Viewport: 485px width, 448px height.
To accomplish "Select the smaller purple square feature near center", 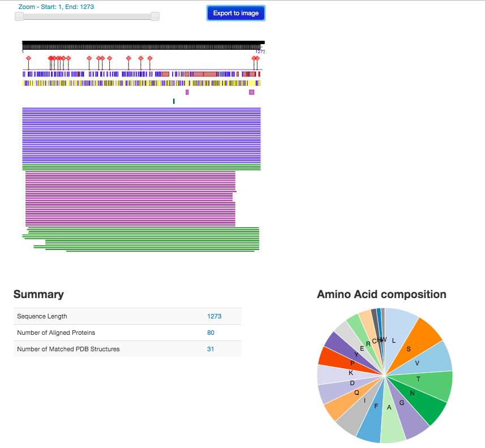I will tap(187, 92).
